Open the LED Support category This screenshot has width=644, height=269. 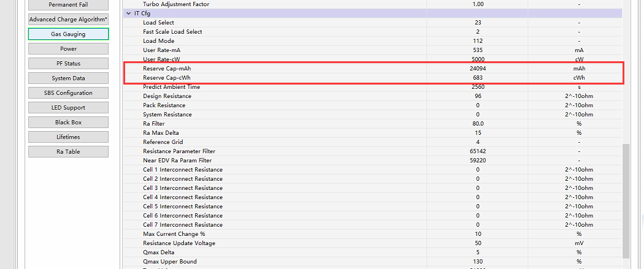coord(68,107)
